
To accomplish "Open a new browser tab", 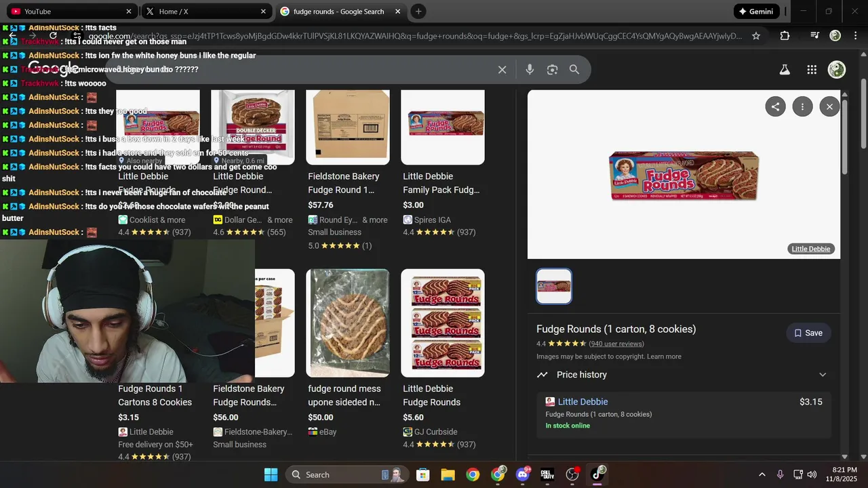I will (418, 12).
